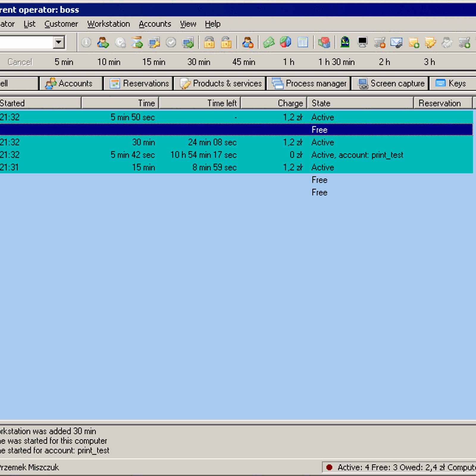Sort by the Time left column header
The width and height of the screenshot is (476, 476).
(x=200, y=103)
